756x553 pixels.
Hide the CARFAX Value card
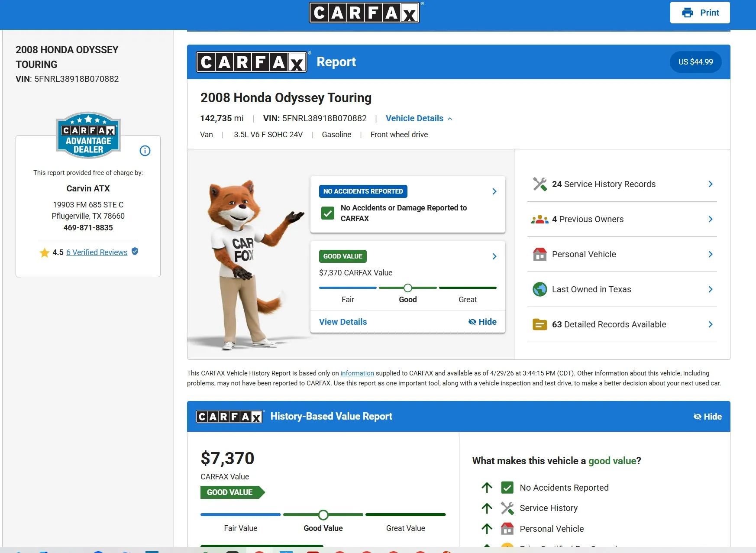coord(482,322)
